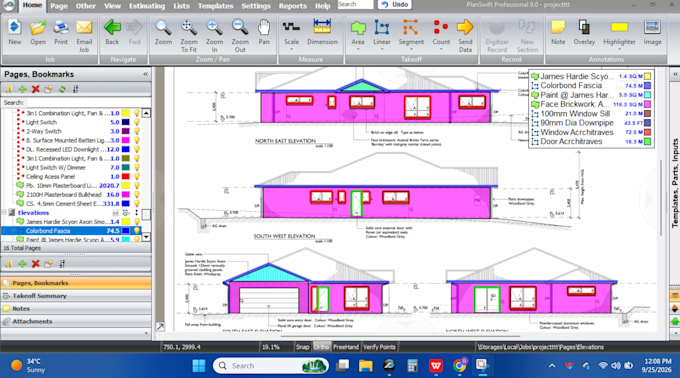The height and width of the screenshot is (378, 680).
Task: Click blue swatch of Colorbond Fascia row
Action: pyautogui.click(x=125, y=231)
